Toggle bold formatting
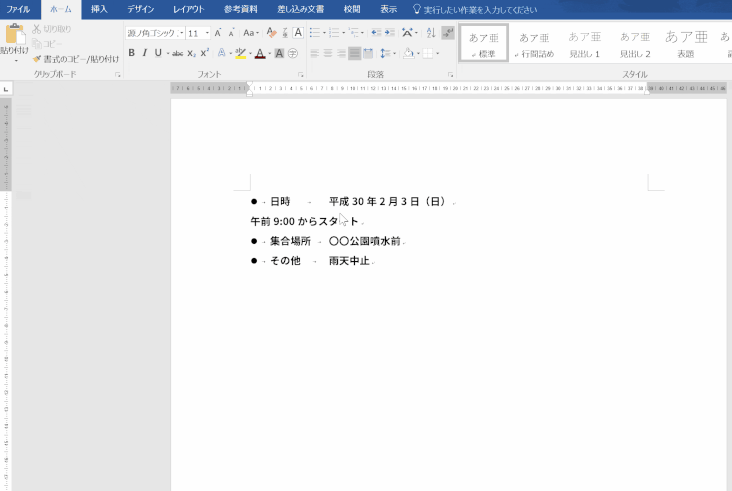The image size is (732, 491). [x=132, y=53]
